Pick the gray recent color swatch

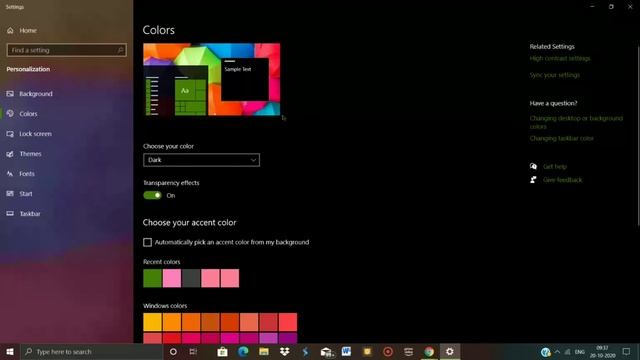point(191,278)
